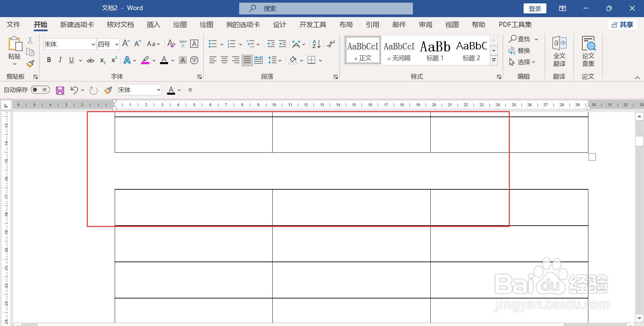This screenshot has width=644, height=326.
Task: Open the 文件 File menu
Action: (13, 25)
